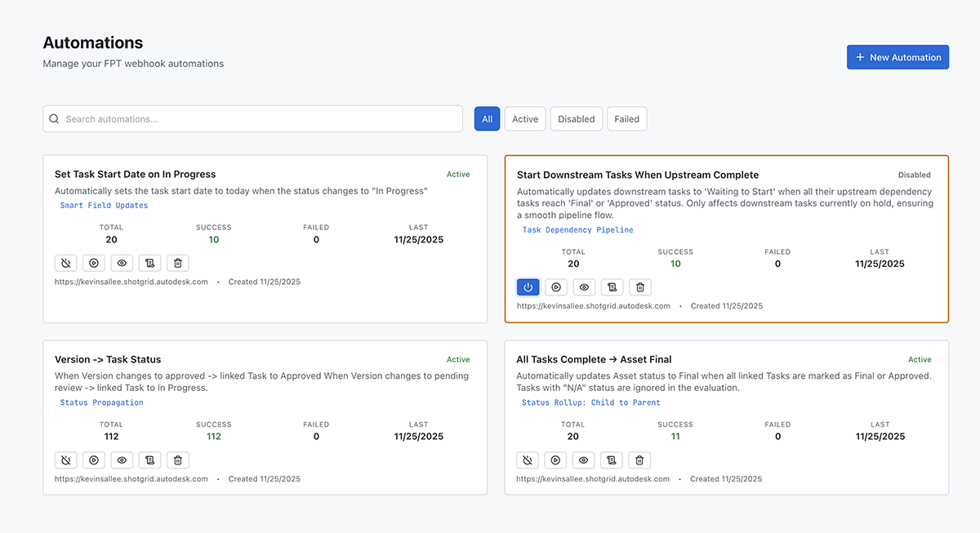Run the Start Downstream Tasks automation

[x=556, y=287]
